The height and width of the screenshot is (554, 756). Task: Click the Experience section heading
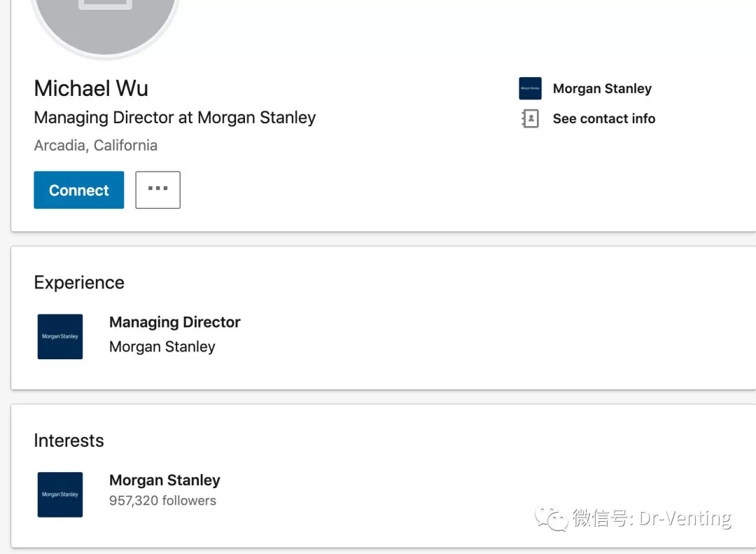tap(79, 283)
